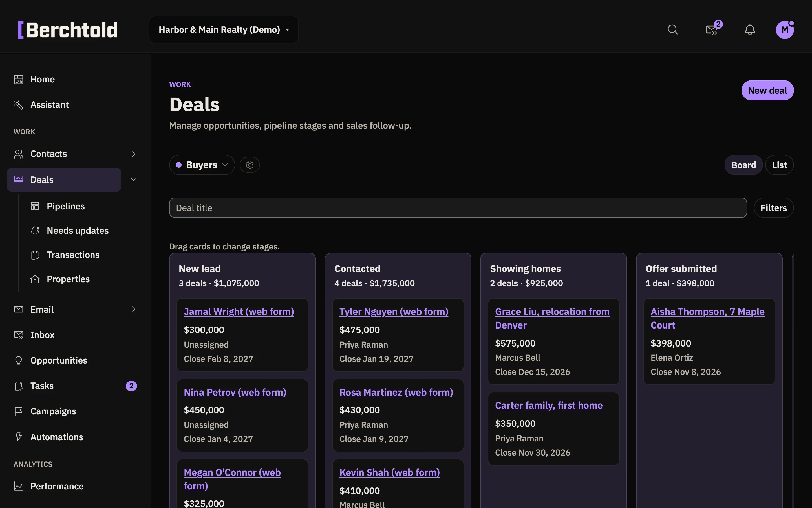The image size is (812, 508).
Task: Click the Opportunities lightbulb icon
Action: click(x=18, y=360)
